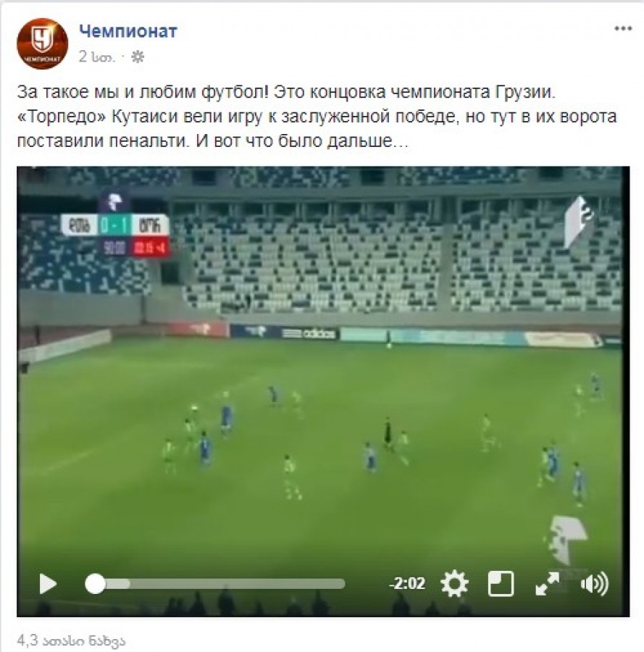The image size is (644, 652).
Task: Open the Чемпионат page name link
Action: pyautogui.click(x=128, y=31)
